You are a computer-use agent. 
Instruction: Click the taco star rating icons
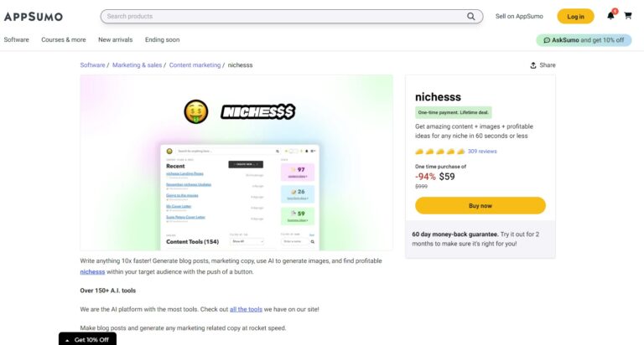coord(439,152)
